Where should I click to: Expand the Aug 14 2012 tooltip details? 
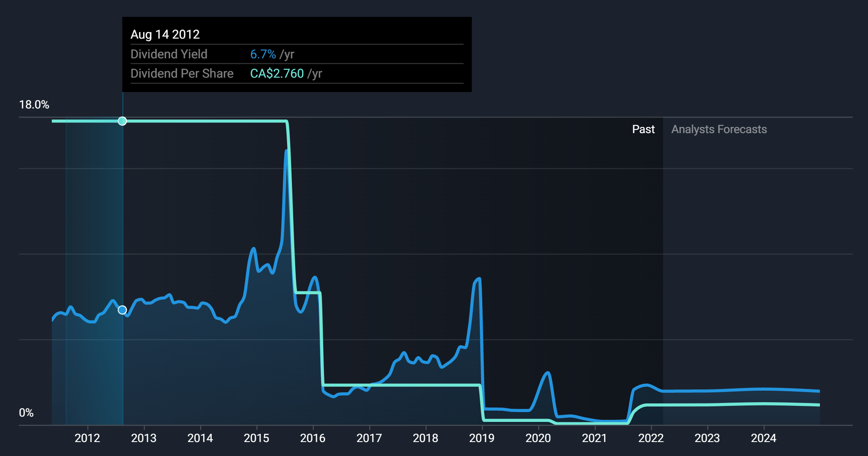tap(164, 35)
